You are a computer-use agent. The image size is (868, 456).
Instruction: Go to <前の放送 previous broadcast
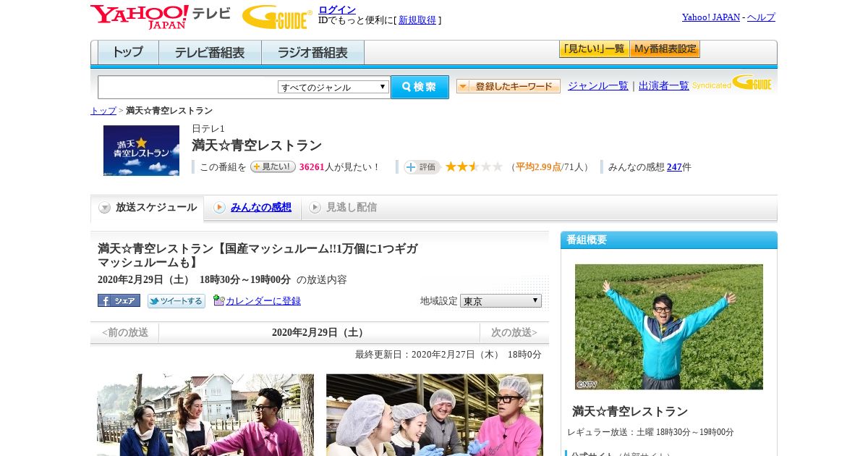(125, 333)
